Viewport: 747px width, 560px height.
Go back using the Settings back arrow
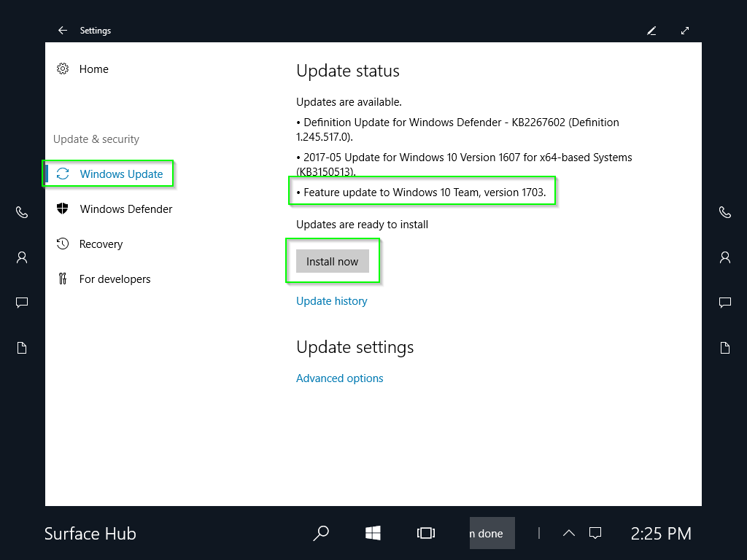[x=63, y=31]
